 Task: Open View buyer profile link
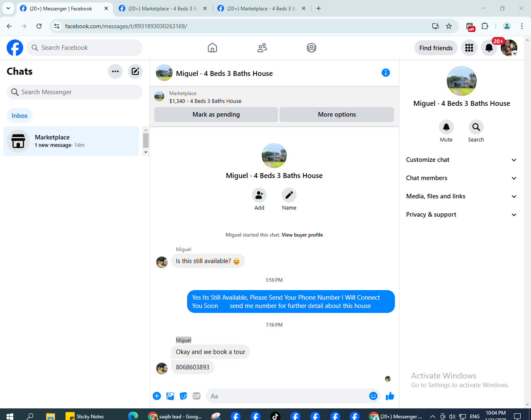302,235
